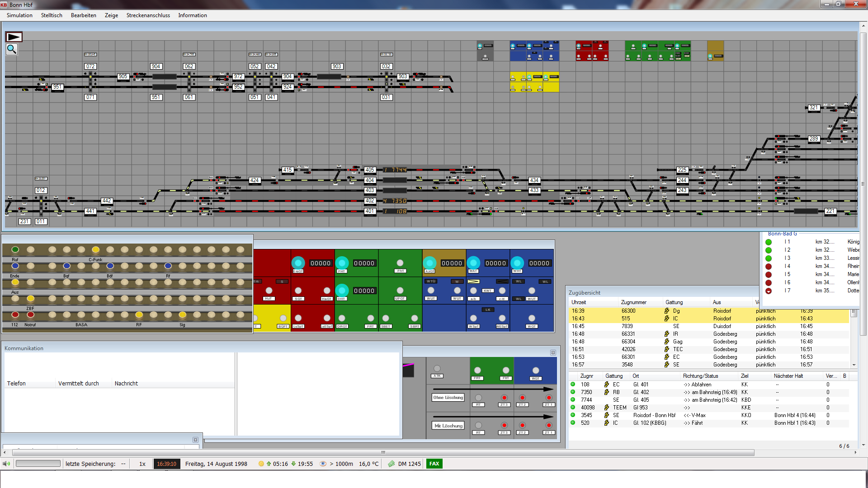This screenshot has height=488, width=868.
Task: Click the yellow ZBF lamp
Action: click(30, 298)
